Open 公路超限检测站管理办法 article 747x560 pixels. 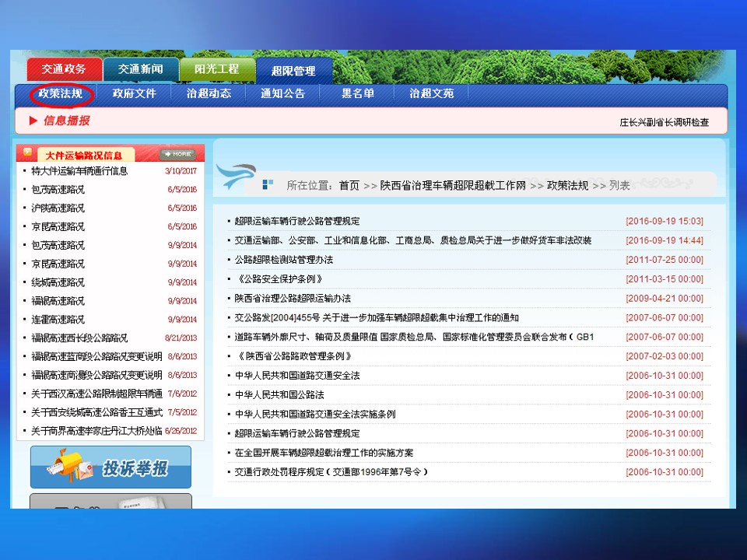click(284, 260)
